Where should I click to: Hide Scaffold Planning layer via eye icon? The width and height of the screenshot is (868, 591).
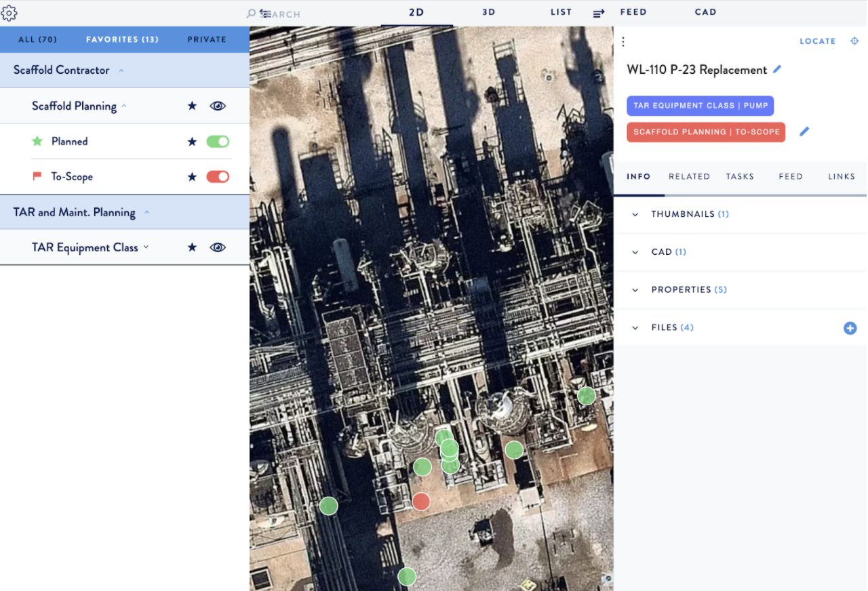pyautogui.click(x=218, y=106)
